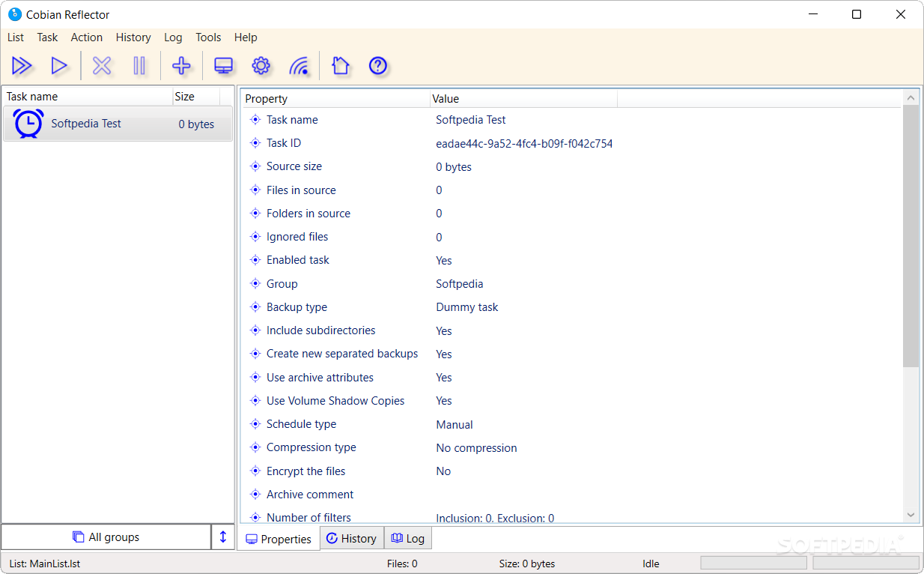The height and width of the screenshot is (574, 924).
Task: Click the monitor icon in the toolbar
Action: (222, 65)
